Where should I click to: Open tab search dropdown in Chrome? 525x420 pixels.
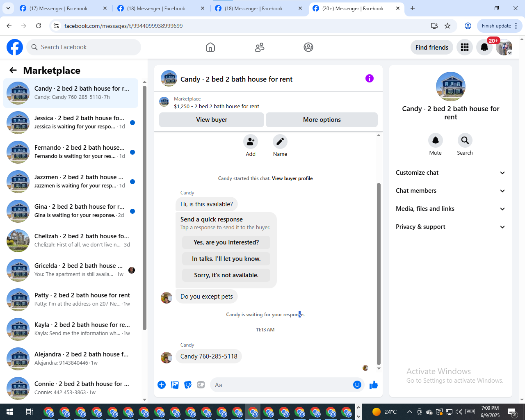(x=8, y=8)
